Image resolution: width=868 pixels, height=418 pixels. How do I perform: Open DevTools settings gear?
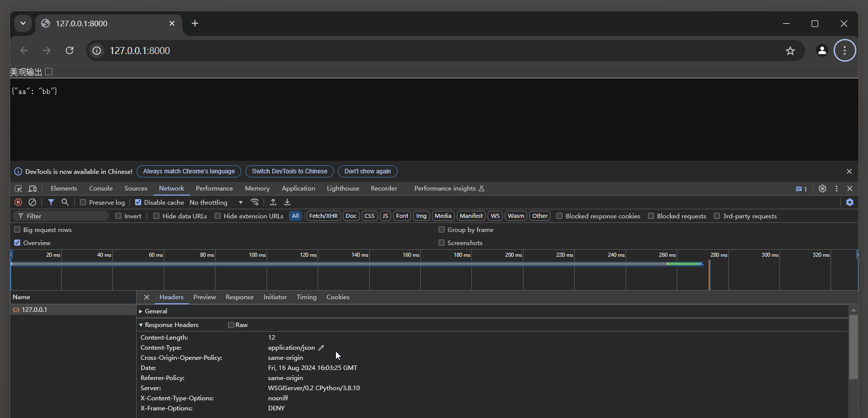(x=822, y=189)
